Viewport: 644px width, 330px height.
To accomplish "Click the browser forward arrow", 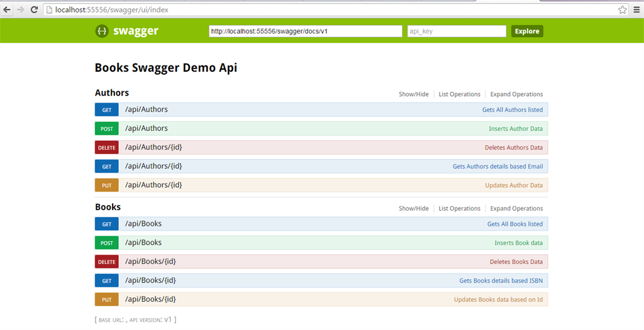I will [x=20, y=10].
